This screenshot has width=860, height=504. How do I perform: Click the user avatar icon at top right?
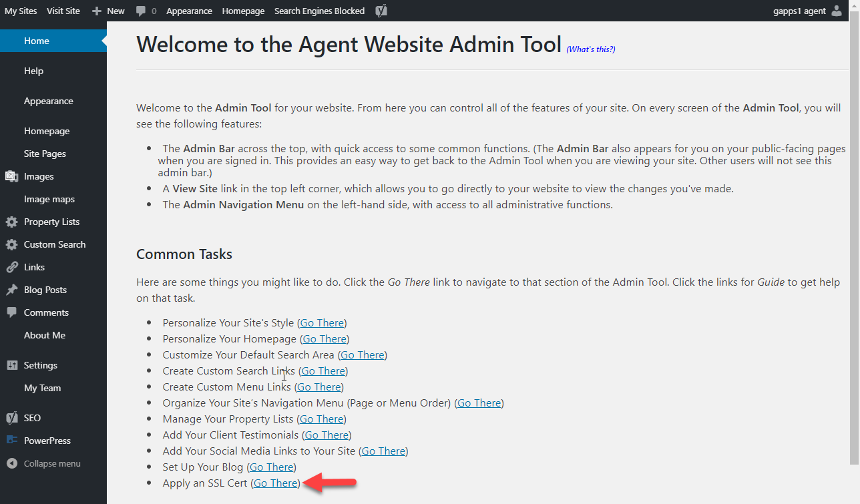point(837,11)
